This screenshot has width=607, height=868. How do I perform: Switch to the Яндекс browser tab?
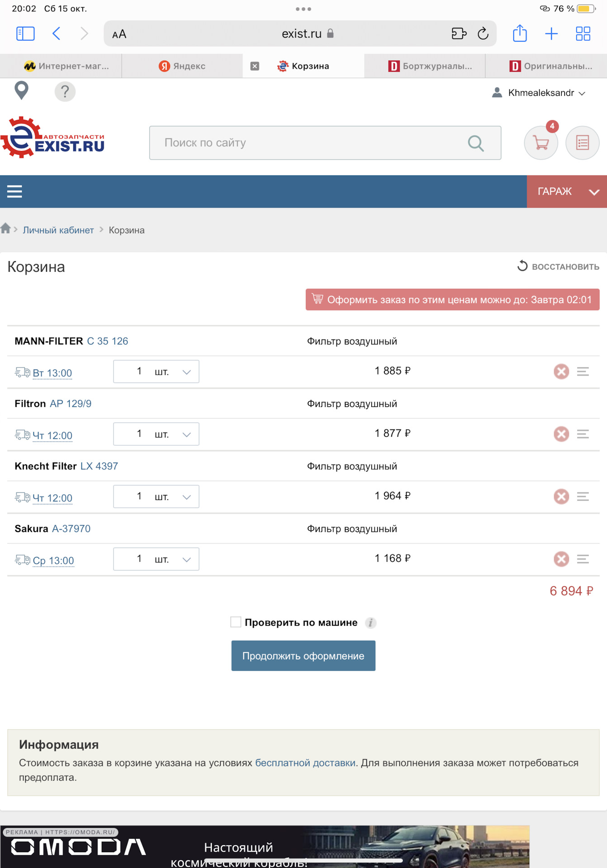point(182,66)
